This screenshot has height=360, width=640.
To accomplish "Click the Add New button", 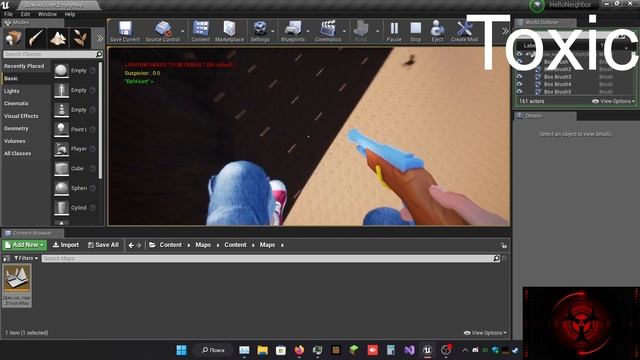I will (24, 245).
